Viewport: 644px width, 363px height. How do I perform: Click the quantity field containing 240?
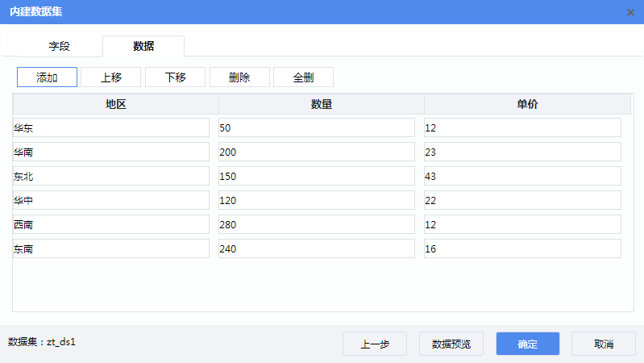click(317, 248)
